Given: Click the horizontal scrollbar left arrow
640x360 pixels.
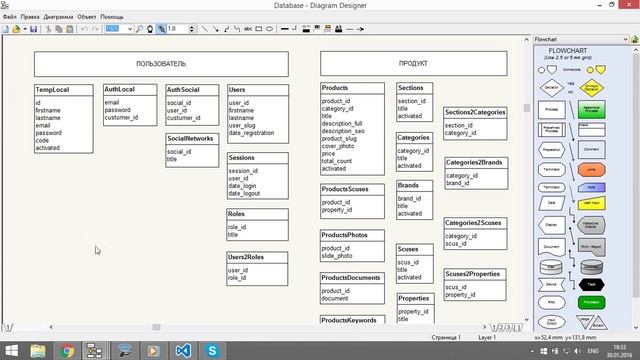Looking at the screenshot, I should pos(51,327).
